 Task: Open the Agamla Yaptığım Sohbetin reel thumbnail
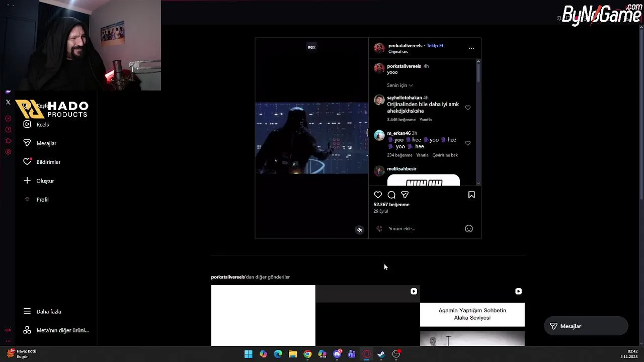(x=472, y=316)
